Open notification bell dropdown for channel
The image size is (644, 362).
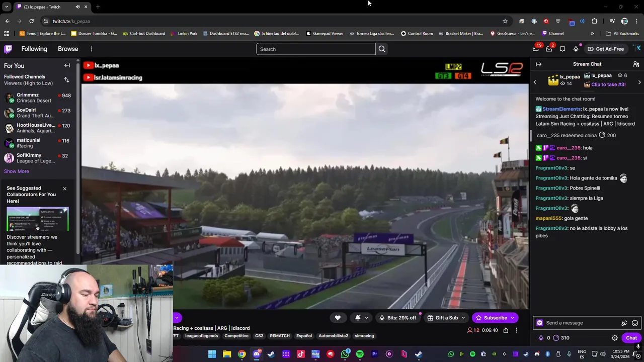(362, 318)
